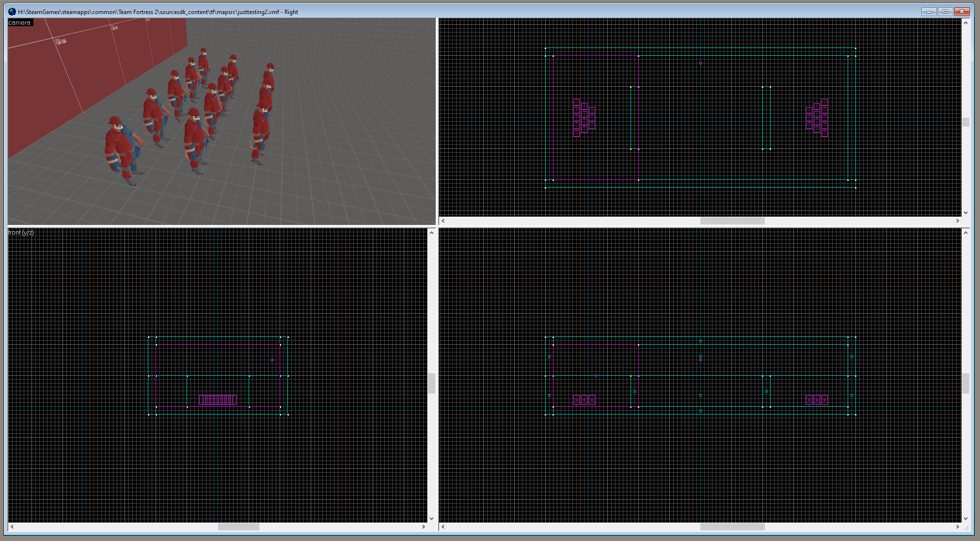
Task: Click the 'camera' viewport label
Action: click(19, 23)
